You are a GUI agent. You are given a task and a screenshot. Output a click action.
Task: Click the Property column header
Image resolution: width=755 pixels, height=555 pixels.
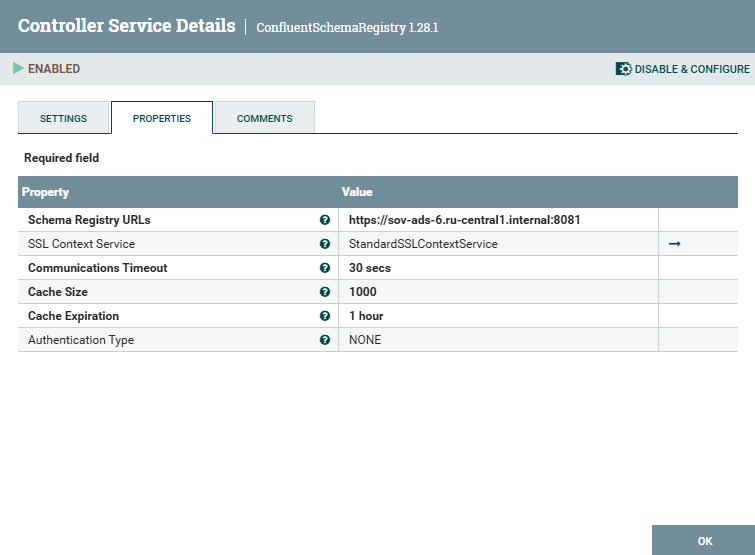[x=46, y=192]
